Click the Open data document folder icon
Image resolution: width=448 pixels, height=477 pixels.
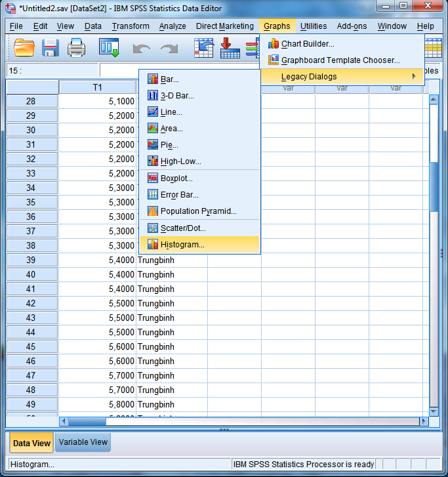(24, 48)
